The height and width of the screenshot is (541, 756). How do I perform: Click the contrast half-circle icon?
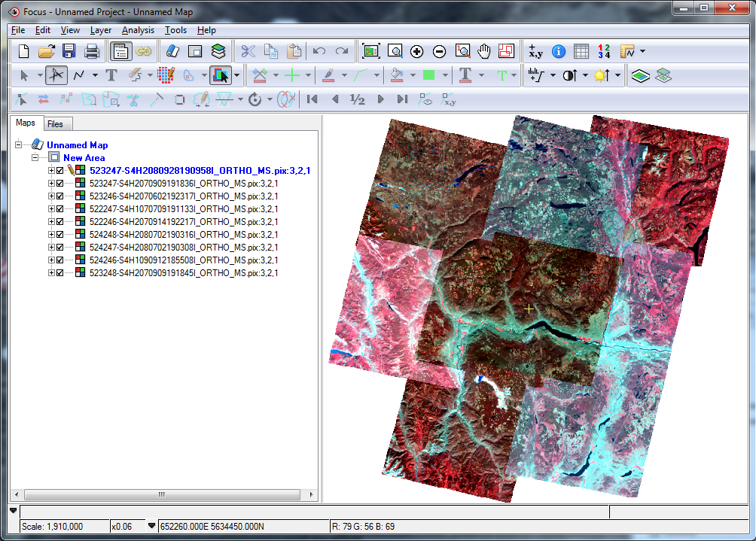(x=569, y=76)
